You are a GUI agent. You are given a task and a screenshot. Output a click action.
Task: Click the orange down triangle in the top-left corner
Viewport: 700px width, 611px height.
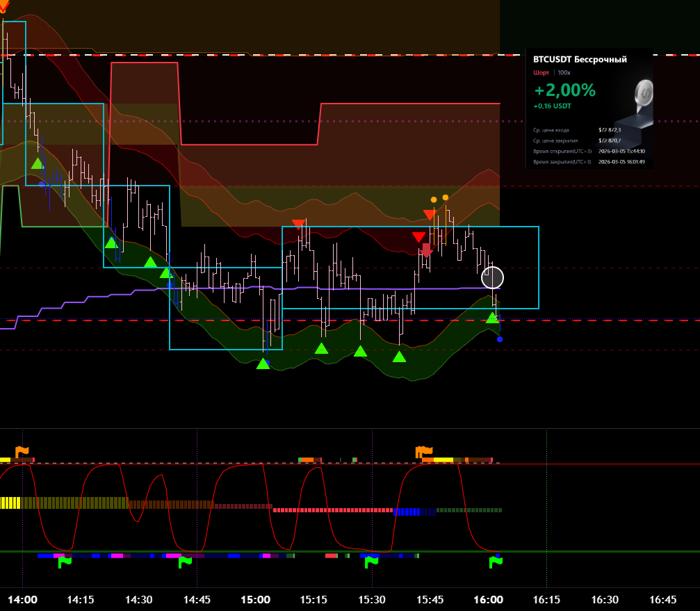pos(3,6)
